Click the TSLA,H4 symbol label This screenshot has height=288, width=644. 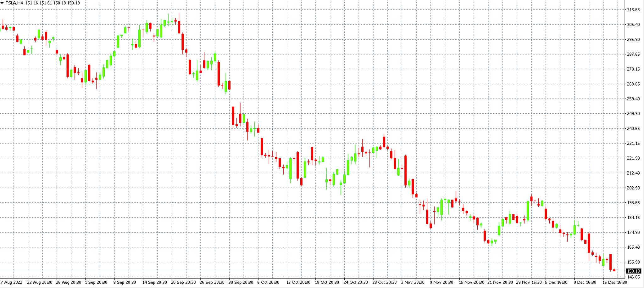(14, 3)
